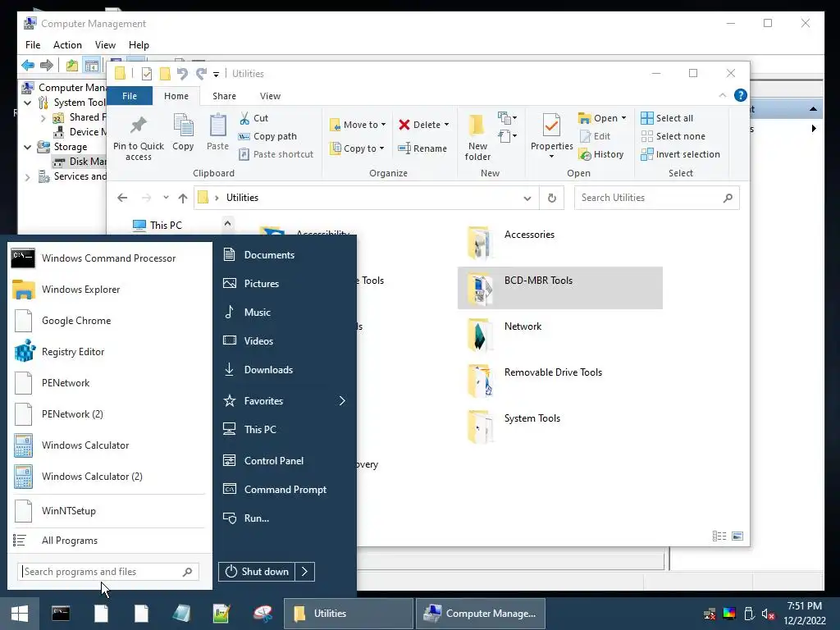The height and width of the screenshot is (630, 840).
Task: Launch Windows Calculator (2) entry
Action: click(109, 477)
